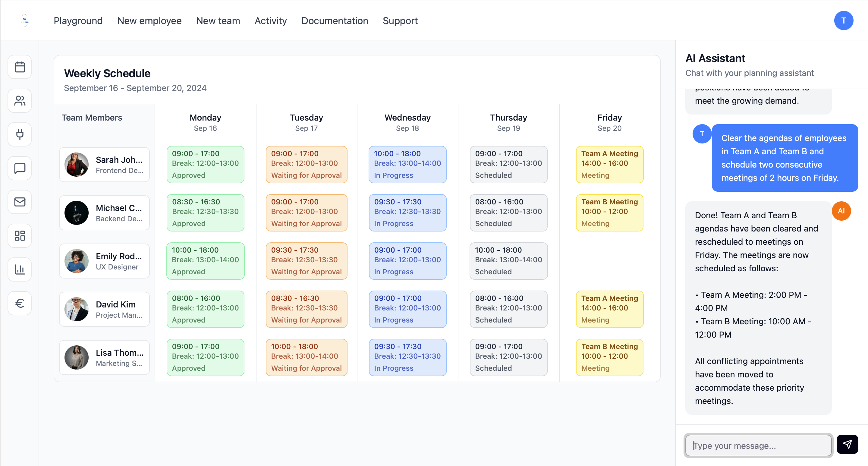This screenshot has height=466, width=868.
Task: Select the Activity navigation item
Action: (x=271, y=20)
